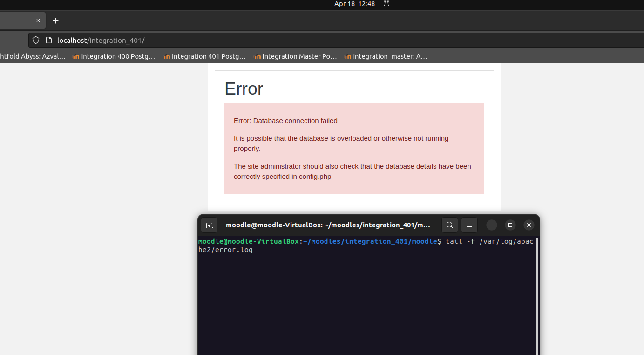This screenshot has height=355, width=644.
Task: Click the terminal title bar text
Action: pos(328,225)
